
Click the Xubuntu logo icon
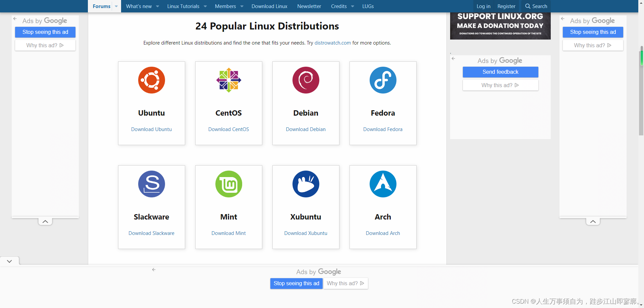[x=306, y=184]
